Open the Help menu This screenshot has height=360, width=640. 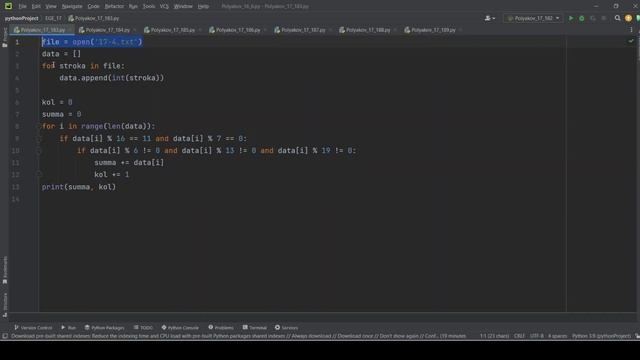[203, 7]
